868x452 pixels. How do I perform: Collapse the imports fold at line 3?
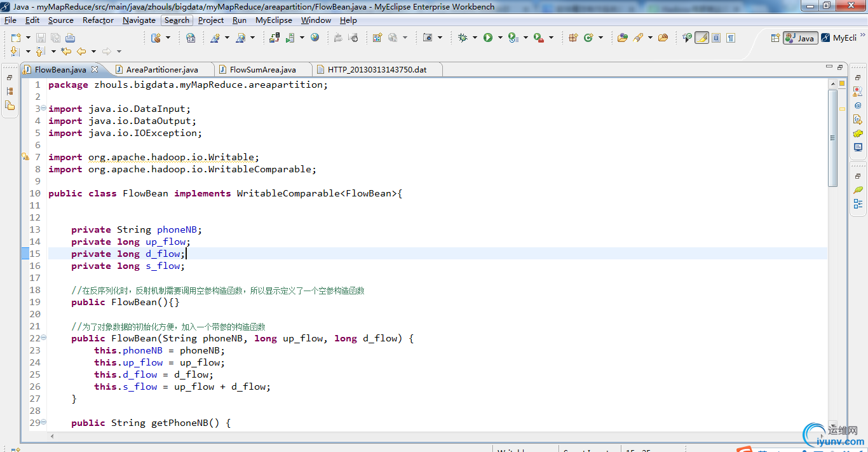[x=44, y=109]
